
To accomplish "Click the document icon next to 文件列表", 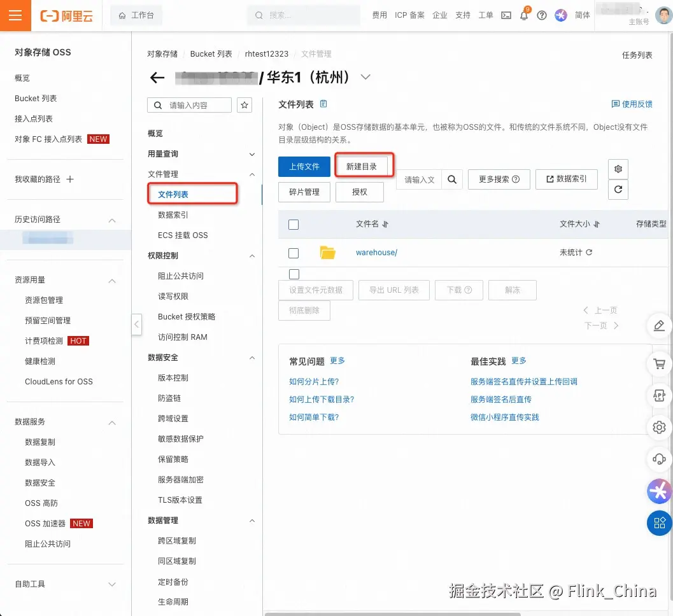I will (x=323, y=104).
